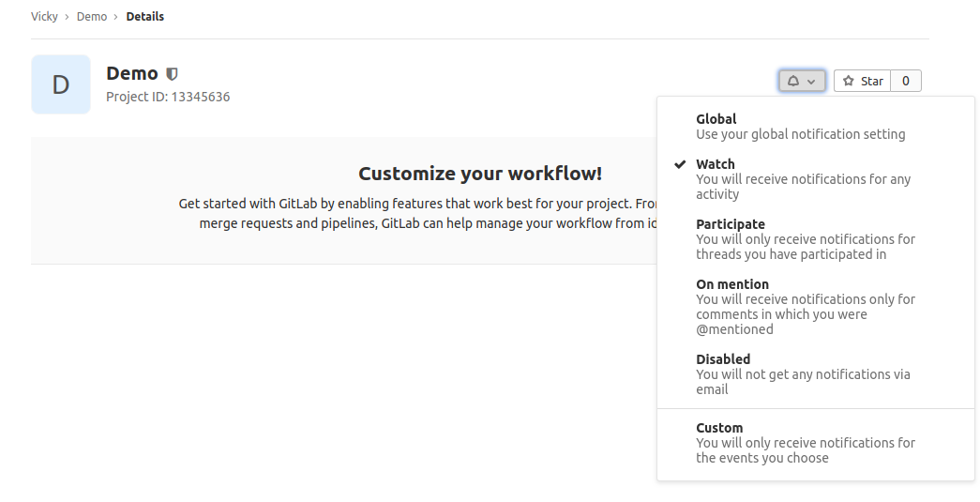Click breadcrumb chevron between Vicky and Demo
Viewport: 980px width, 502px height.
pyautogui.click(x=68, y=17)
